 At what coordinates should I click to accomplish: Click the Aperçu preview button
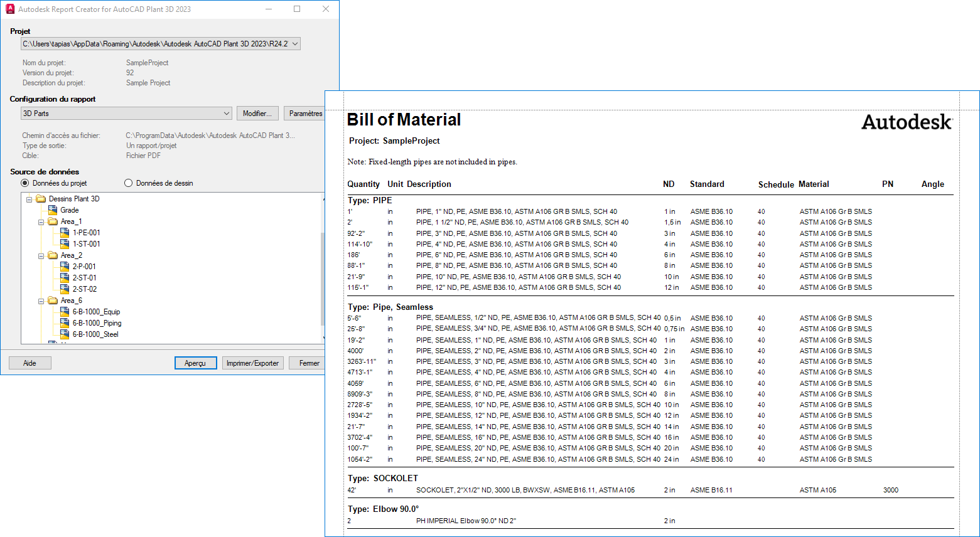tap(195, 363)
